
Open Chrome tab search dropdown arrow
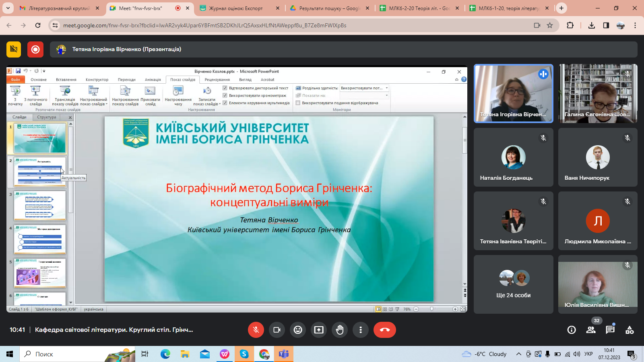(x=8, y=8)
